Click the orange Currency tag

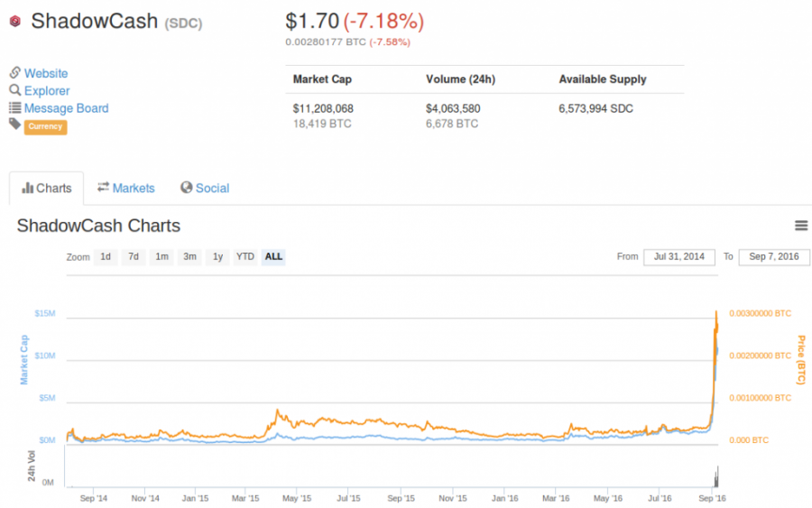tap(46, 126)
